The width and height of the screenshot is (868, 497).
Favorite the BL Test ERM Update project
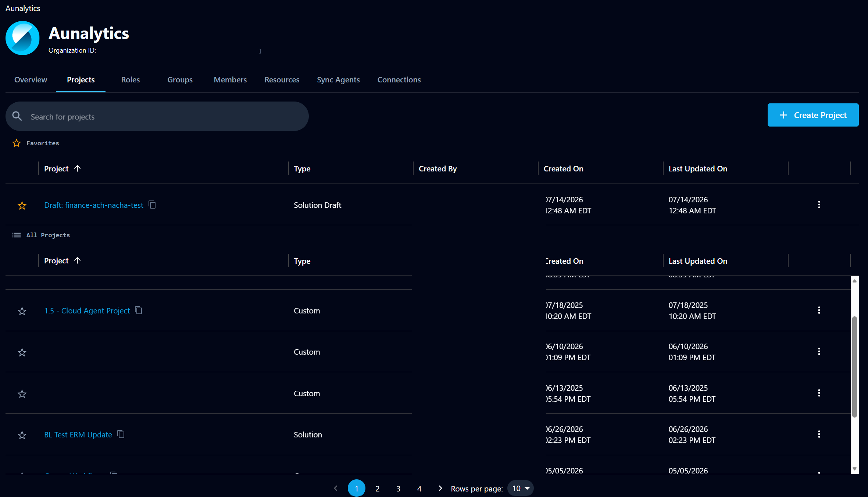[22, 435]
